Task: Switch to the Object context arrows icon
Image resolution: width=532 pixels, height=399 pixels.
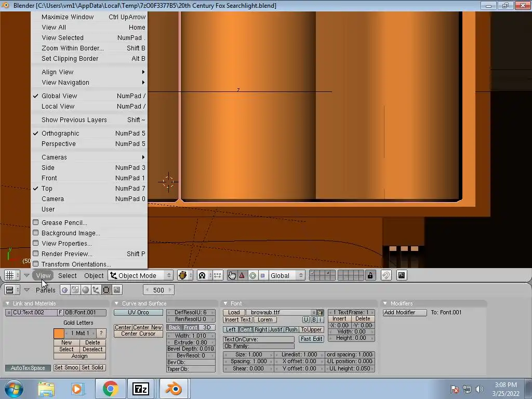Action: (96, 290)
